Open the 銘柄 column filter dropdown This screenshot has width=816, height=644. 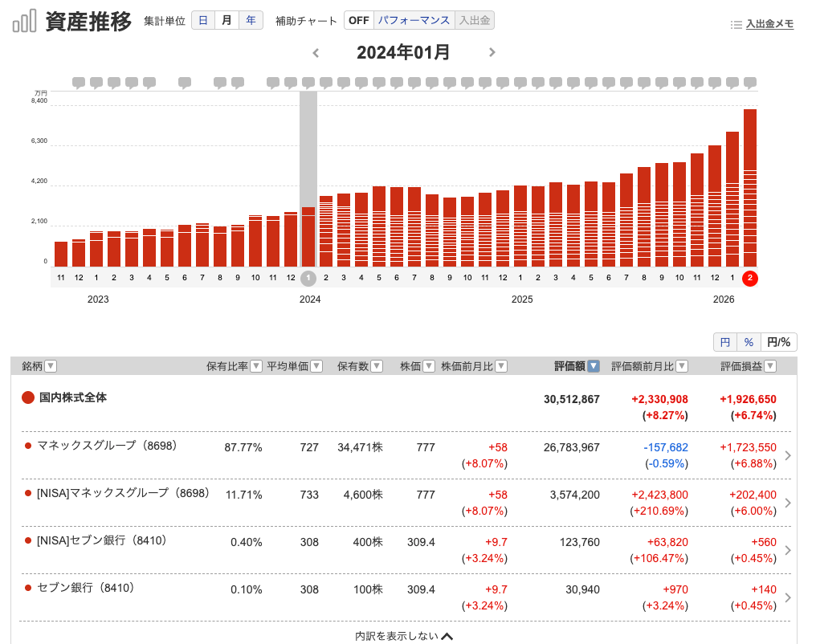point(50,365)
